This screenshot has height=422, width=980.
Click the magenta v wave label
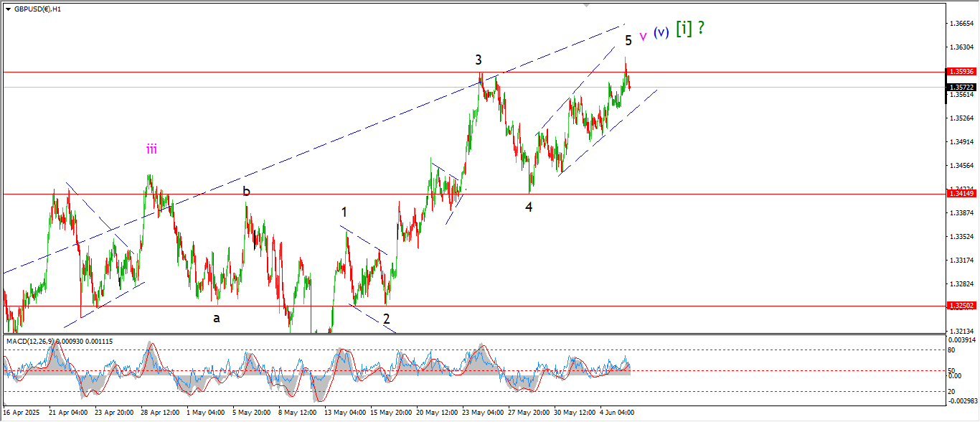point(643,35)
